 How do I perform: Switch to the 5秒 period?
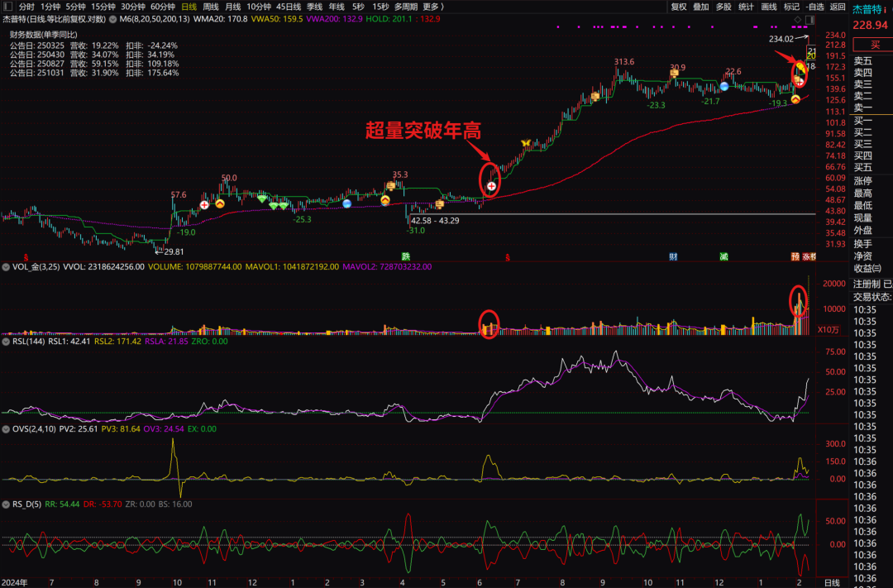[x=358, y=7]
